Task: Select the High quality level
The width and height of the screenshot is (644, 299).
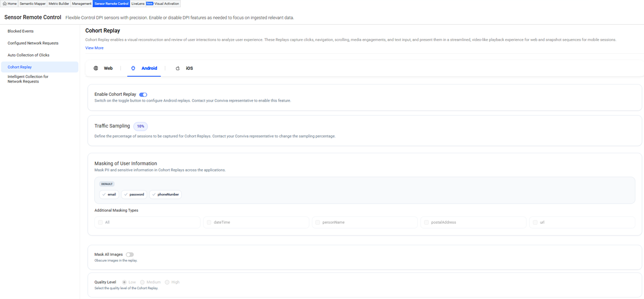Action: [x=167, y=282]
